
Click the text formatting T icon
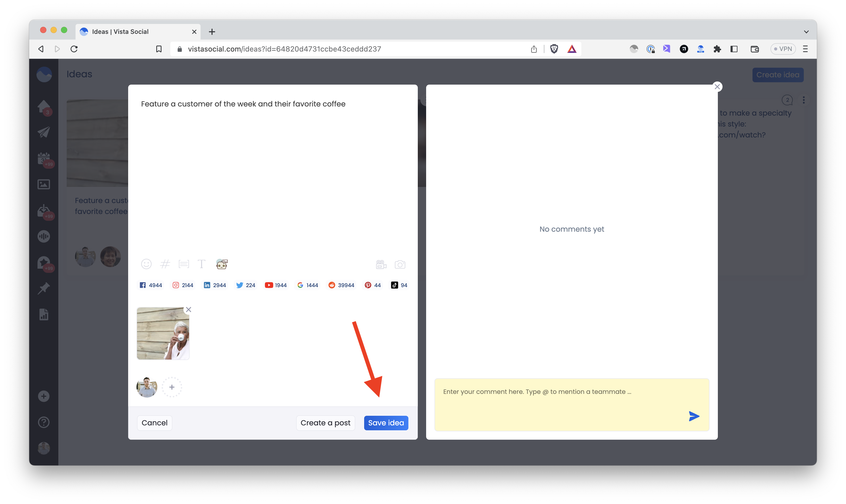(x=202, y=264)
